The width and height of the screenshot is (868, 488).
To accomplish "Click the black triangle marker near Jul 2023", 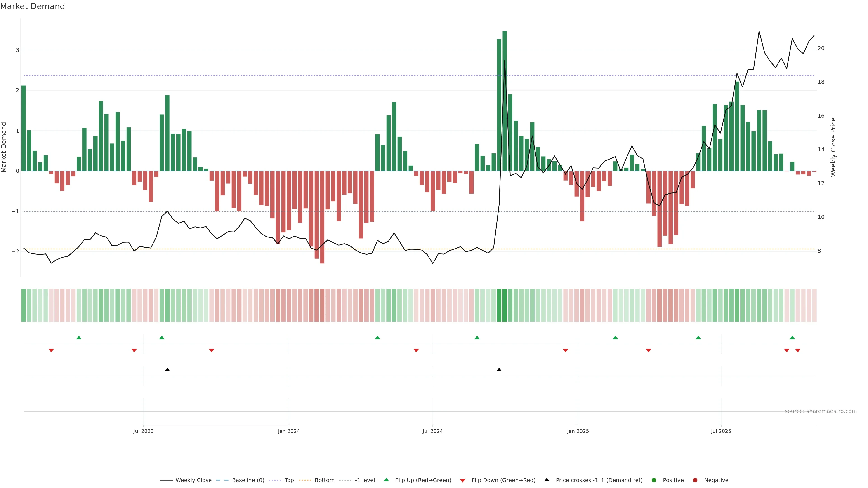I will click(167, 370).
